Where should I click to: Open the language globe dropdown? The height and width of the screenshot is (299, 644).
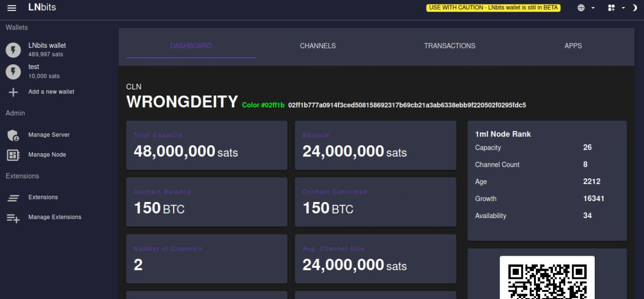click(x=586, y=8)
